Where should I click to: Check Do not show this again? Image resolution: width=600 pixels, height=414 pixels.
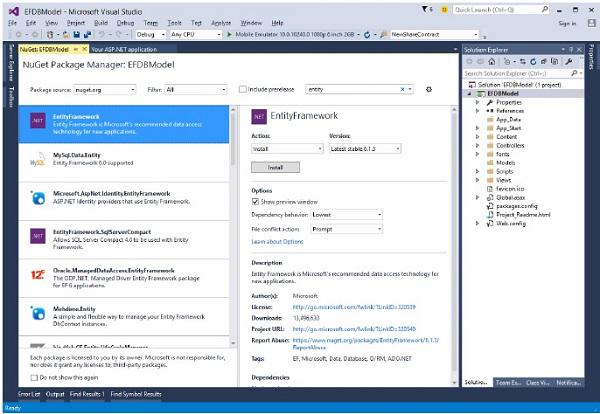(34, 378)
